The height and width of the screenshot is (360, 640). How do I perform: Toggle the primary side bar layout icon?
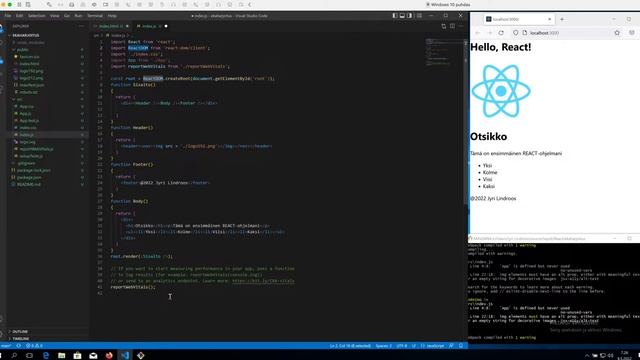[x=395, y=16]
